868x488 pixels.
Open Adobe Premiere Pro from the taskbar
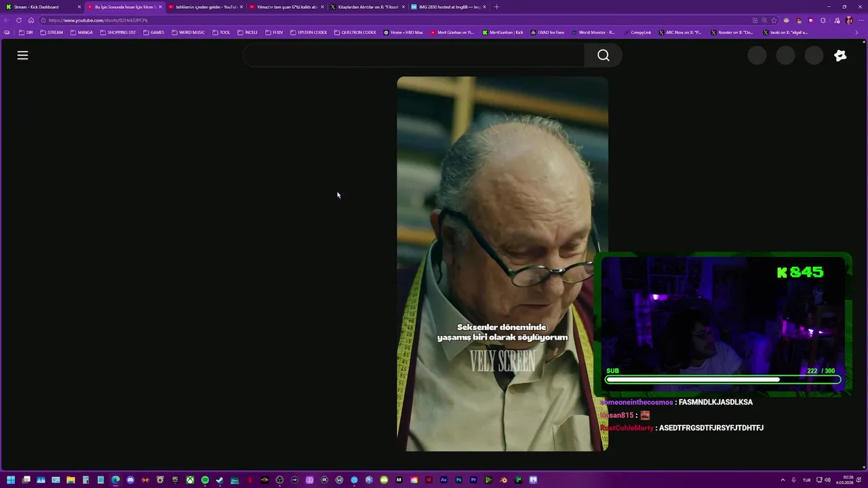[473, 480]
